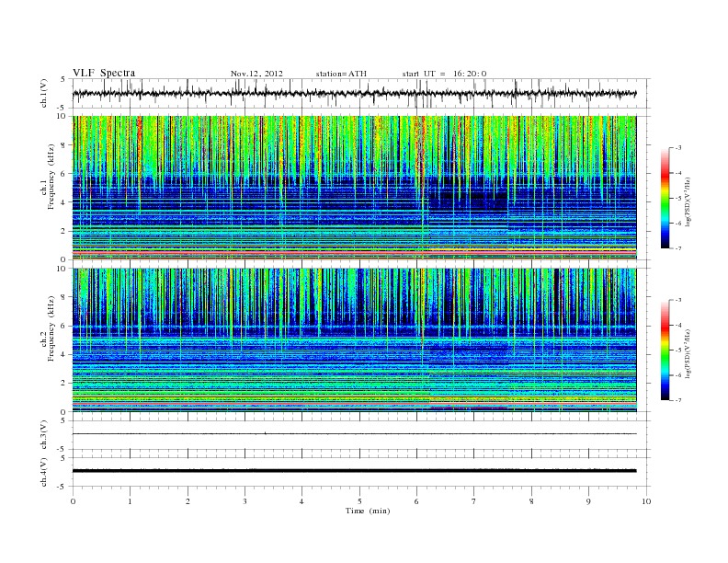Click the time axis tick label "9"
This screenshot has width=728, height=563.
click(x=588, y=501)
